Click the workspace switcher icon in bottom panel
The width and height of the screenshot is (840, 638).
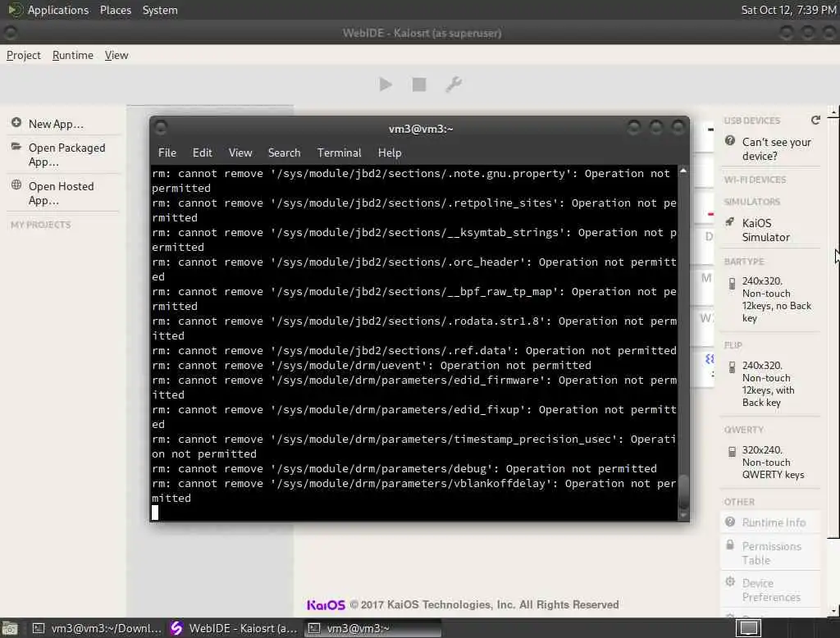click(748, 628)
